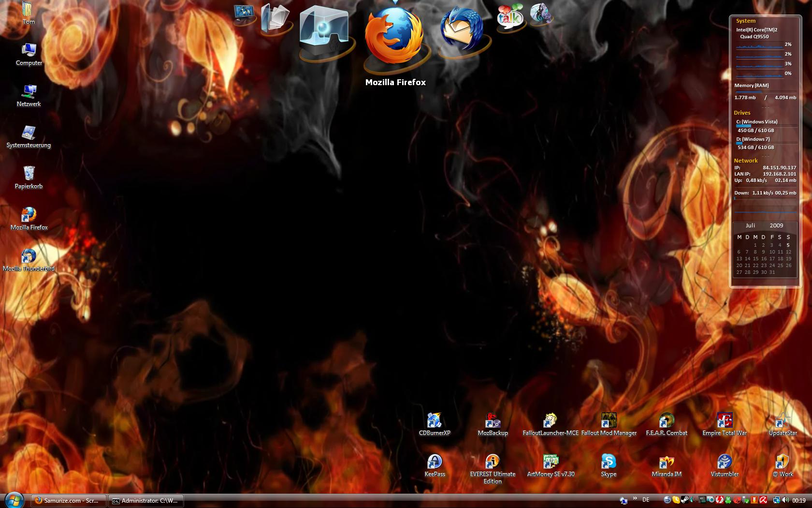Open the Computer desktop icon

click(x=29, y=54)
